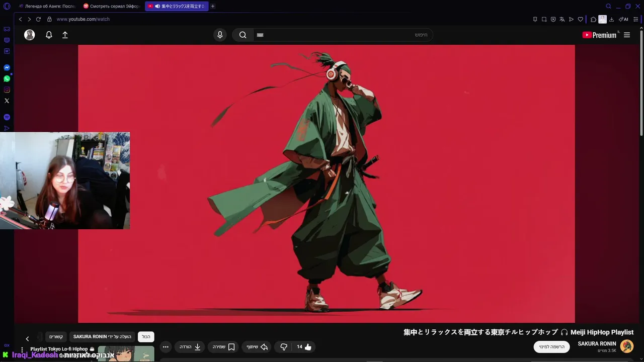Viewport: 644px width, 362px height.
Task: Bookmark page with the heart icon
Action: pos(580,19)
